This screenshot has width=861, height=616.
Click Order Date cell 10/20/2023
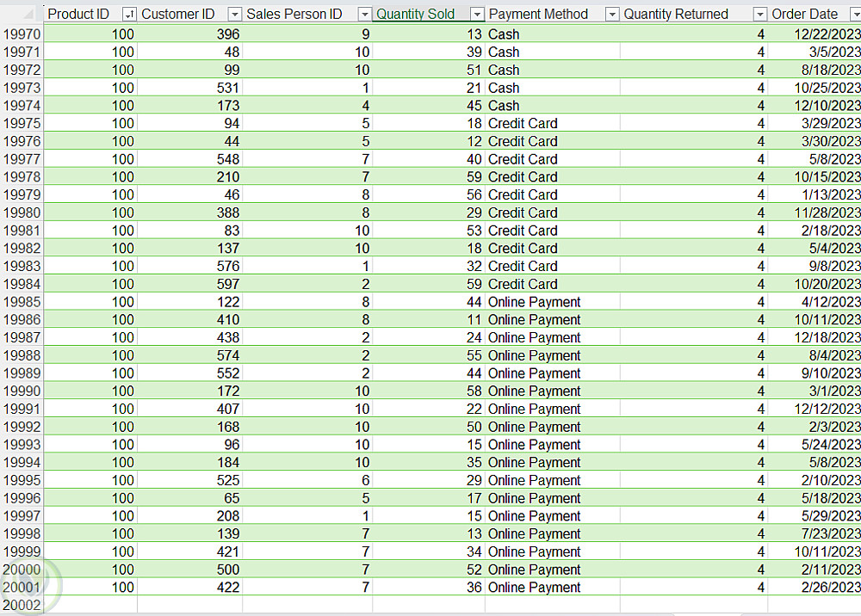point(815,284)
